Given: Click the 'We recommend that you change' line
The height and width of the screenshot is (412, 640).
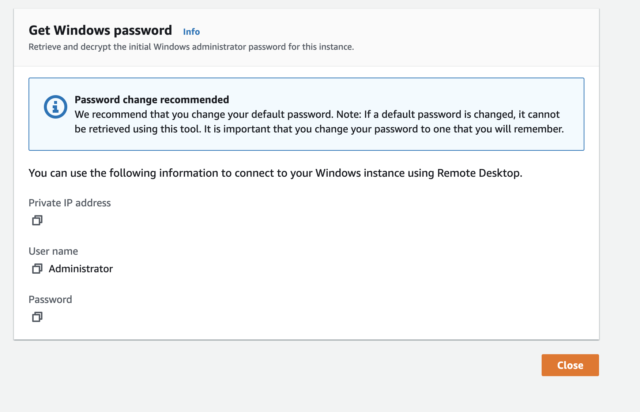Looking at the screenshot, I should click(317, 114).
